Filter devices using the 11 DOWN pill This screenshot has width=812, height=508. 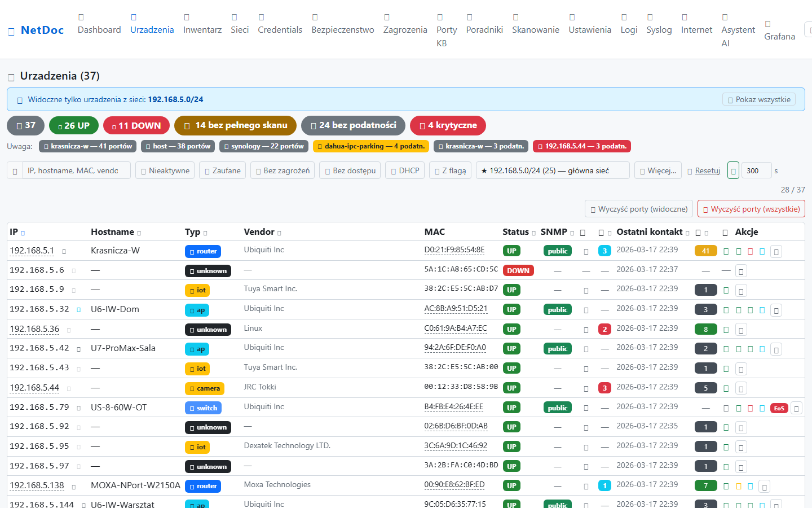point(136,125)
